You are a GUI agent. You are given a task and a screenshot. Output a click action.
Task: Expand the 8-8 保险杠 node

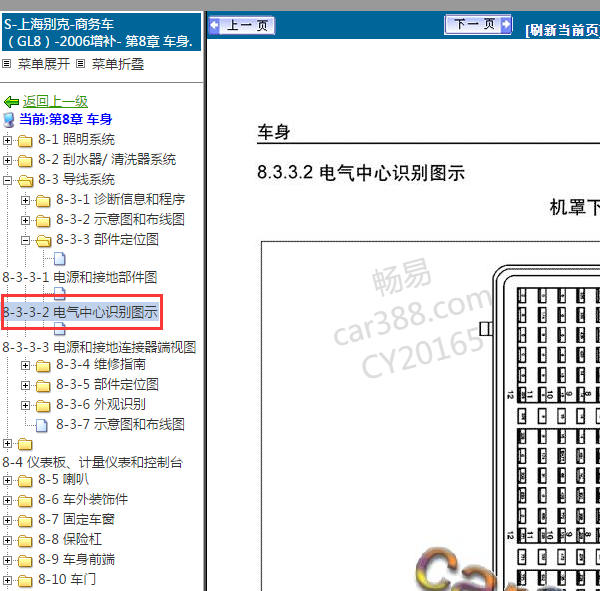(x=7, y=540)
